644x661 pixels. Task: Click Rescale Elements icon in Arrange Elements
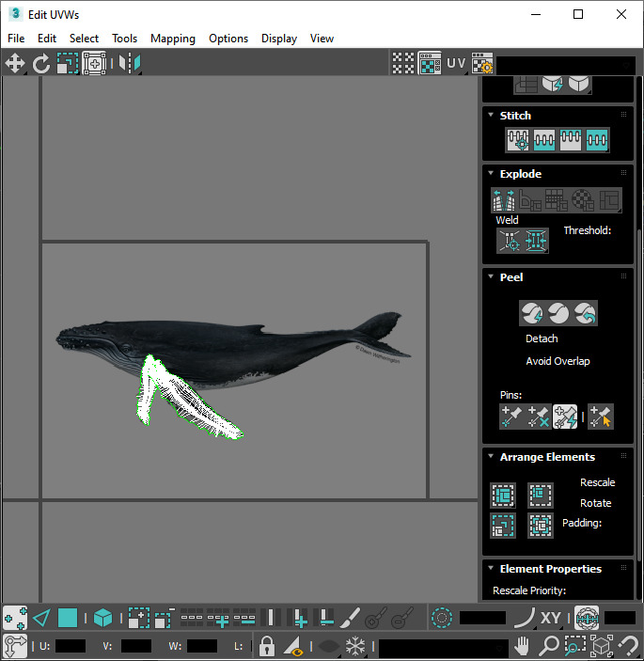click(503, 526)
